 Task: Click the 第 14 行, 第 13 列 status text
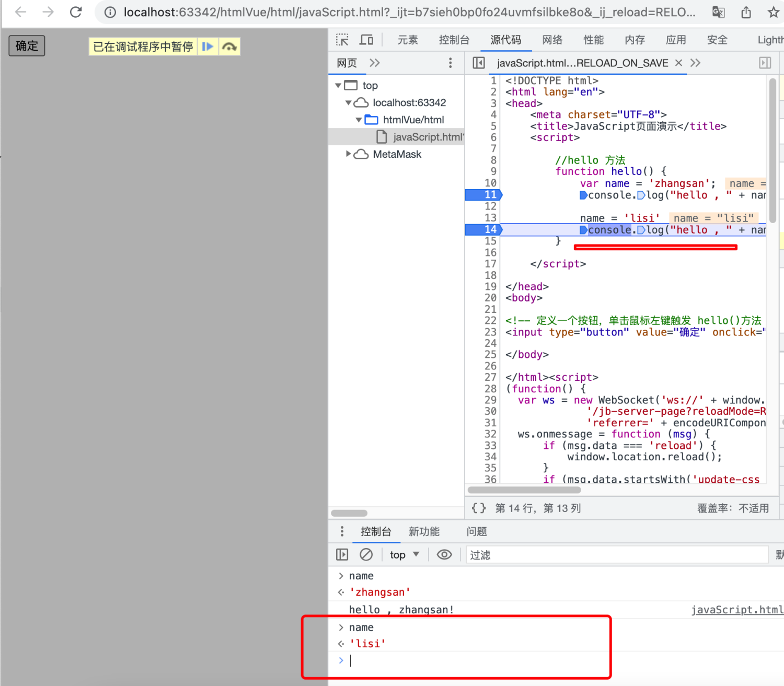pos(538,508)
